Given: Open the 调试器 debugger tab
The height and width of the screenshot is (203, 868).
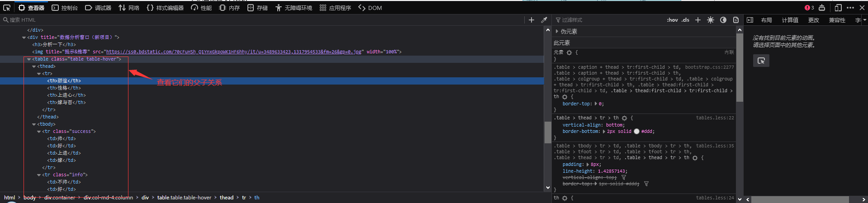Looking at the screenshot, I should tap(98, 8).
